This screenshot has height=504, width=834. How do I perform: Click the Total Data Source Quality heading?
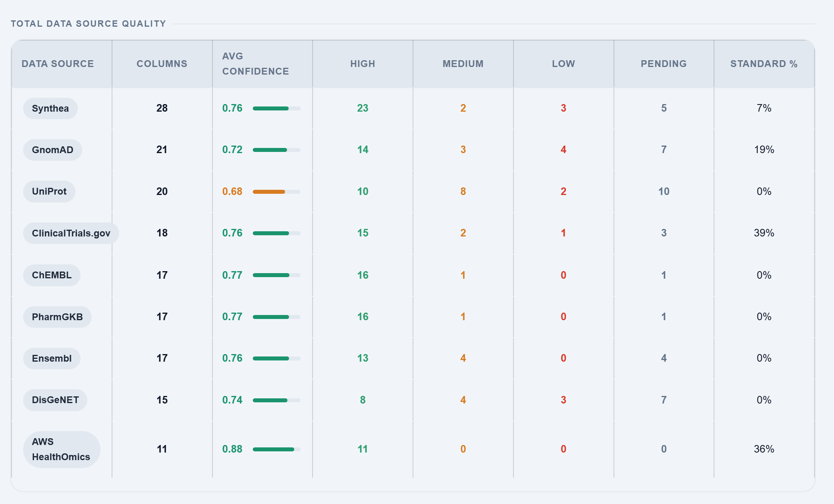tap(89, 24)
